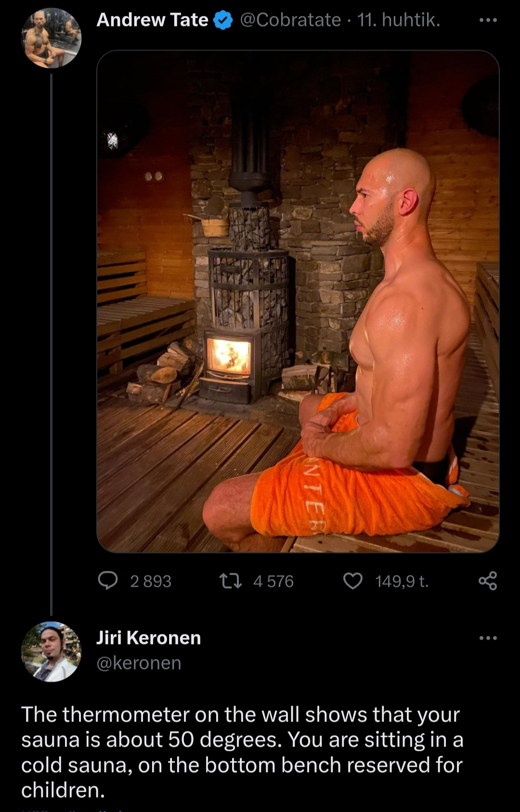Viewport: 520px width, 812px height.
Task: Open the three-dot menu on the top post
Action: point(488,20)
